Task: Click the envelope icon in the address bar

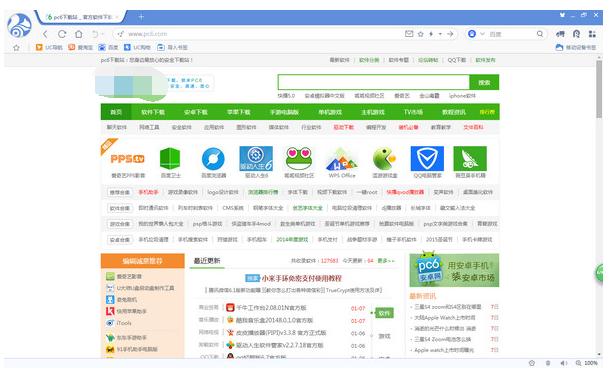Action: (409, 34)
